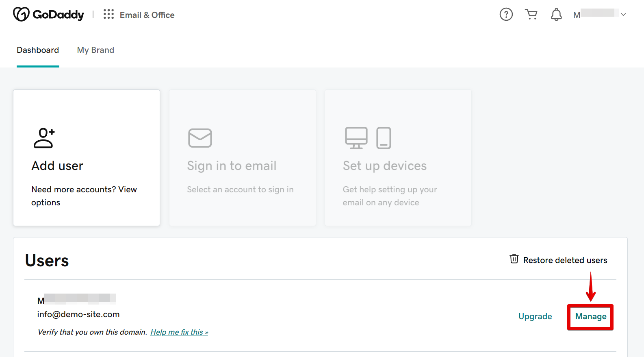Viewport: 644px width, 357px height.
Task: Open the help question mark icon
Action: point(506,15)
